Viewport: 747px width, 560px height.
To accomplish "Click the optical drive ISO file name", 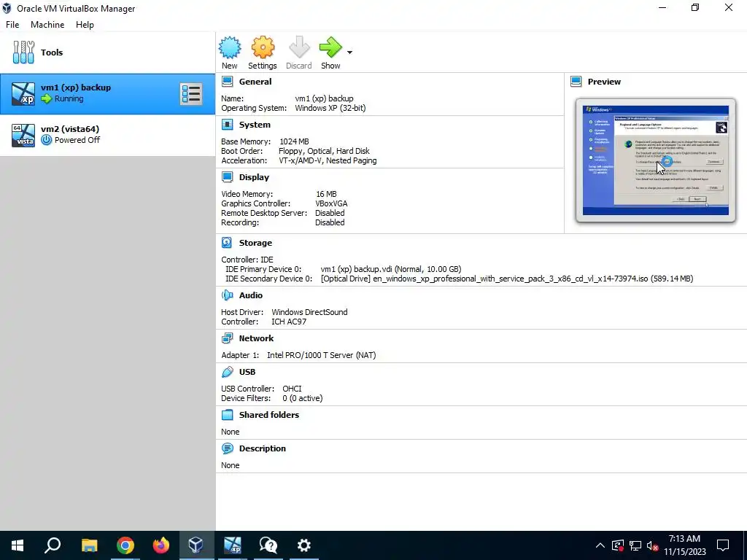I will [510, 279].
